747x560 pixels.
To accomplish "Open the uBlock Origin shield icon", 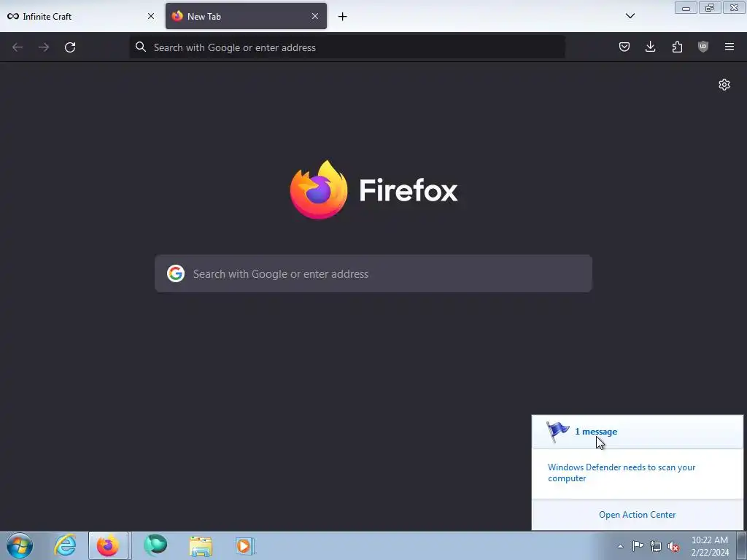I will point(703,47).
